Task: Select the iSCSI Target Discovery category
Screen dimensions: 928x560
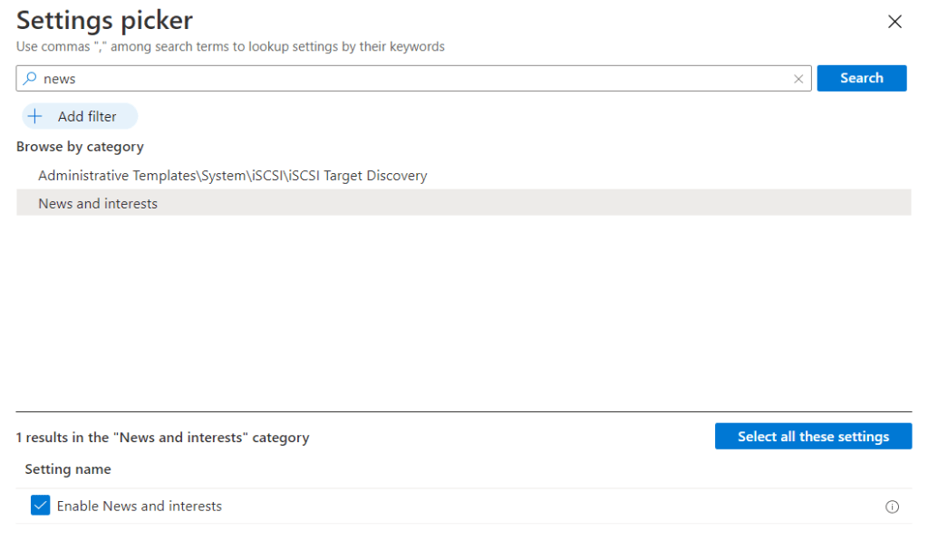Action: pyautogui.click(x=232, y=176)
